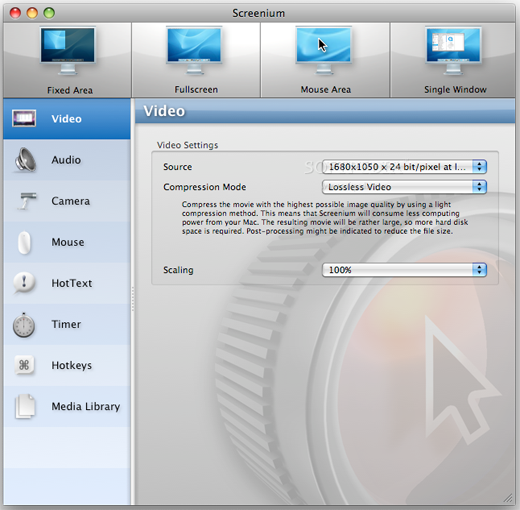Image resolution: width=520 pixels, height=510 pixels.
Task: Select the Fixed Area monitor icon
Action: click(x=68, y=50)
